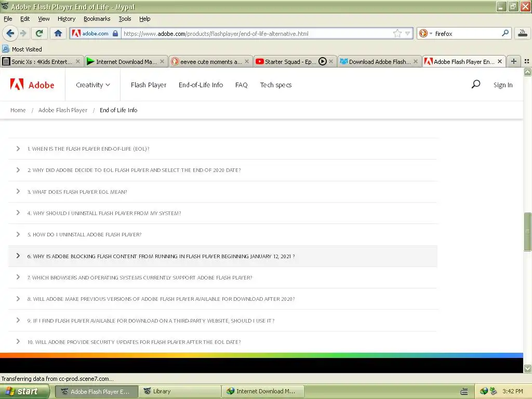
Task: Click Sign In
Action: pos(503,85)
